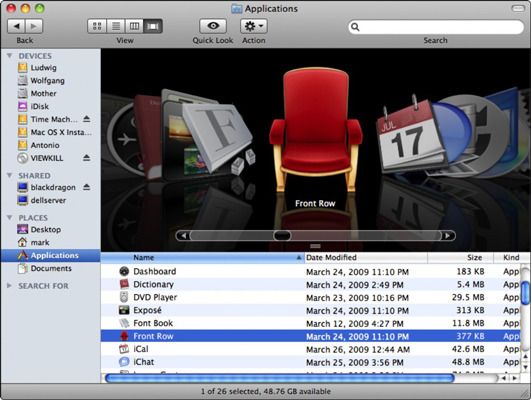Switch to Cover Flow view
The height and width of the screenshot is (400, 531).
[x=153, y=26]
